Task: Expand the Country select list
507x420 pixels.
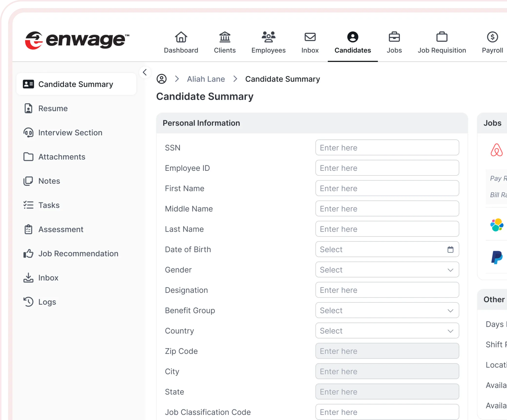Action: pyautogui.click(x=387, y=331)
